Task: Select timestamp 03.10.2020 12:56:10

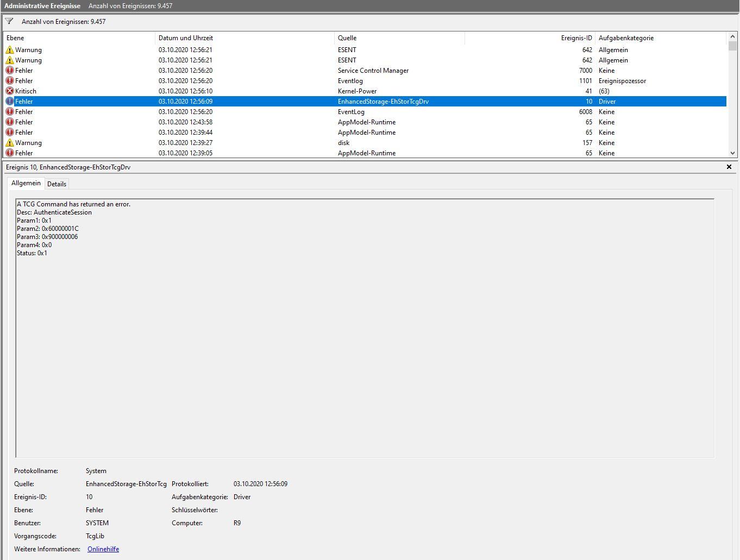Action: pos(185,91)
